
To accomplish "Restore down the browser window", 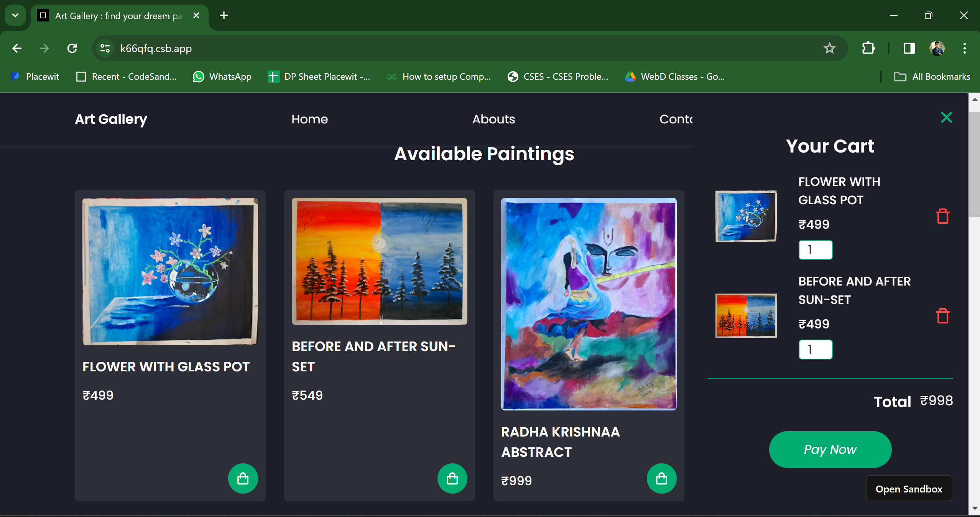I will (x=928, y=15).
